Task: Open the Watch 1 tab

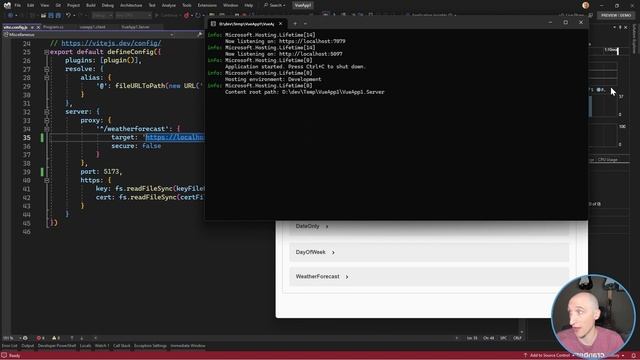Action: click(102, 346)
